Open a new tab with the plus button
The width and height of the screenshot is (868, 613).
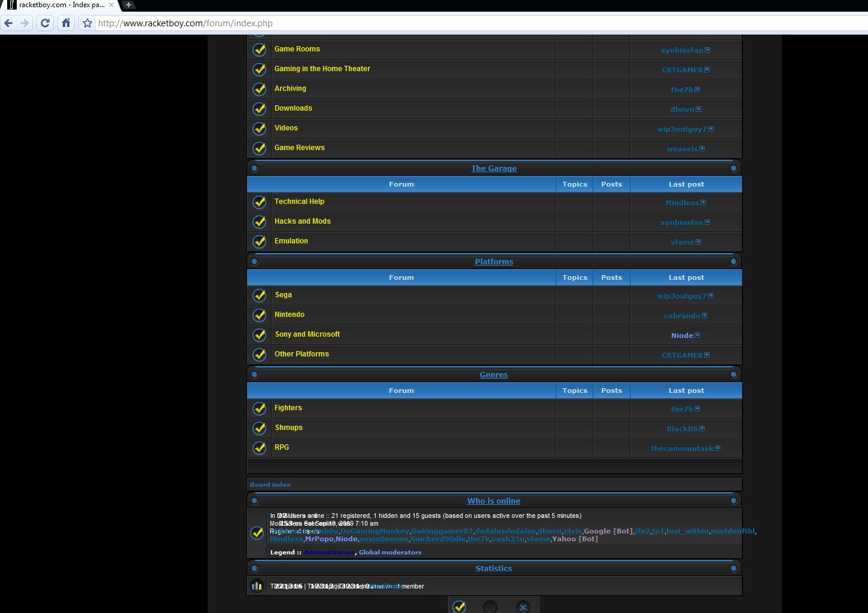[x=128, y=5]
